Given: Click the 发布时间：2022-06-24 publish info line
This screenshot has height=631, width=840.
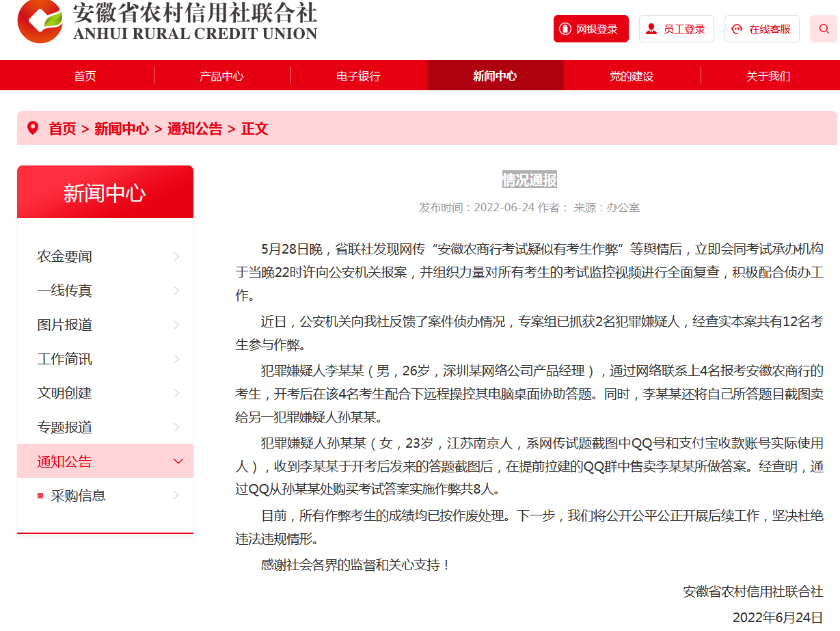Looking at the screenshot, I should coord(476,207).
